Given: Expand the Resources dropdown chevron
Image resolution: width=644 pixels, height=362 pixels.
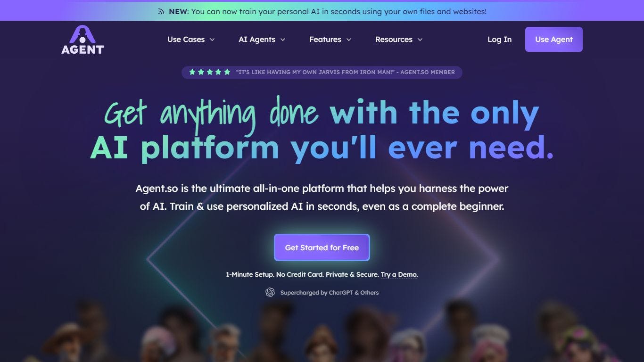Looking at the screenshot, I should pos(420,40).
